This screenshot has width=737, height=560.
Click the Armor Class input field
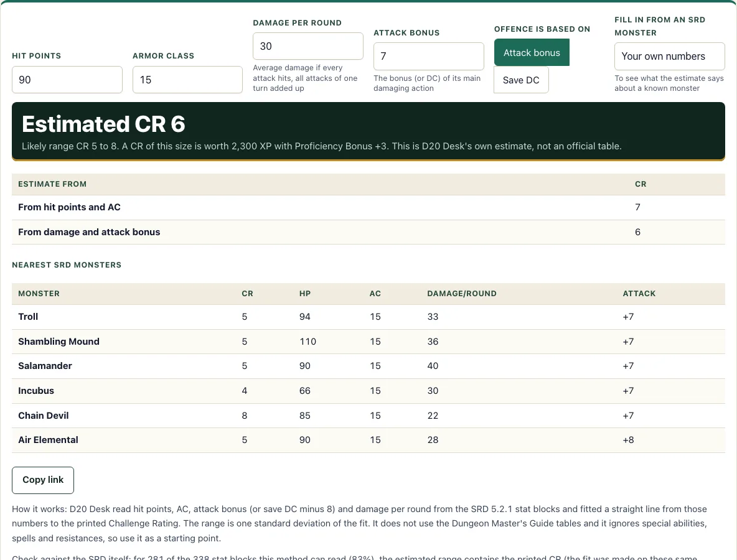187,80
